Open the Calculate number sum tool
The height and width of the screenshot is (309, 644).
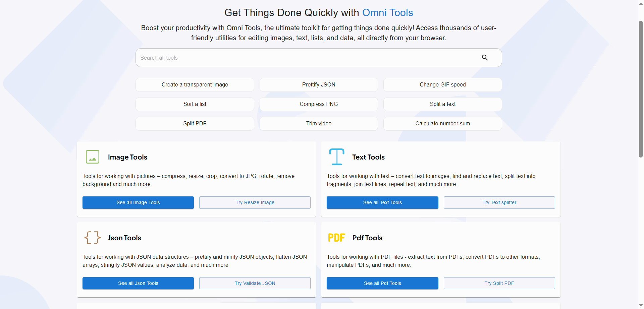[442, 124]
